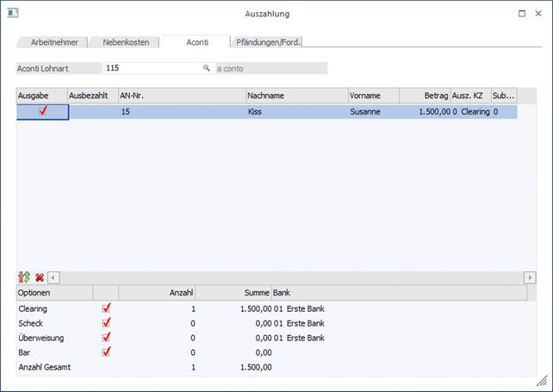Viewport: 553px width, 392px height.
Task: Select the Erste Bank cell for Clearing
Action: coord(306,308)
